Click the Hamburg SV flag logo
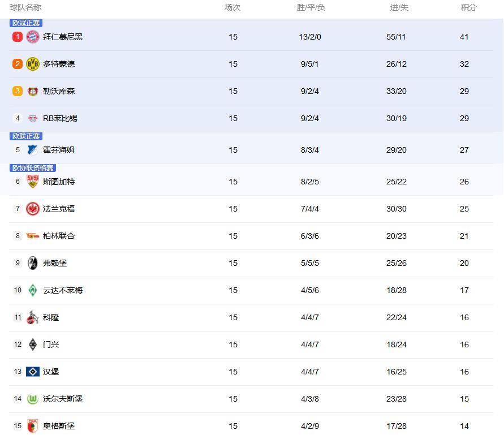Viewport: 504px width, 435px height. (33, 372)
